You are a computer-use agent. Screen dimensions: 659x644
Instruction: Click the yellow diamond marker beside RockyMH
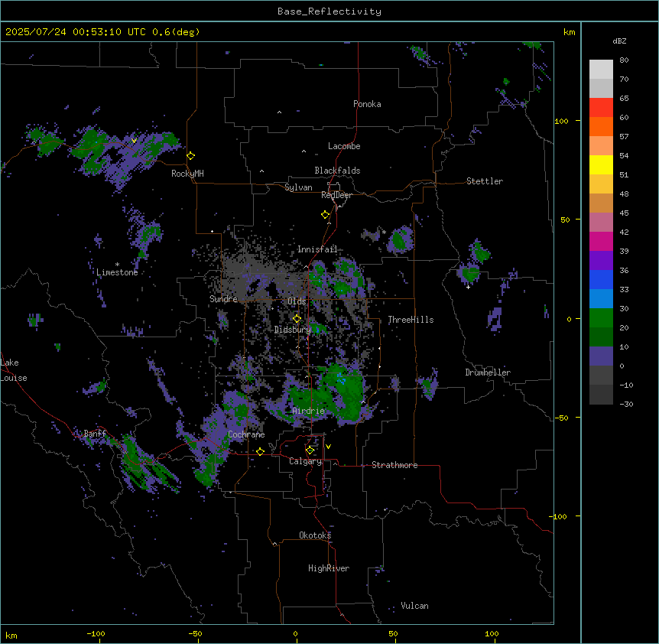(191, 156)
